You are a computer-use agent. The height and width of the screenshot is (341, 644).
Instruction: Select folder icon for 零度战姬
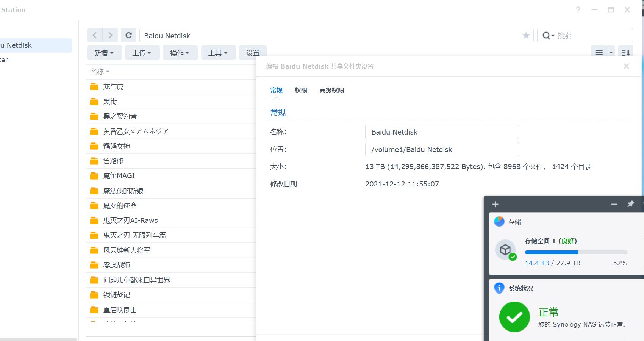[x=94, y=265]
